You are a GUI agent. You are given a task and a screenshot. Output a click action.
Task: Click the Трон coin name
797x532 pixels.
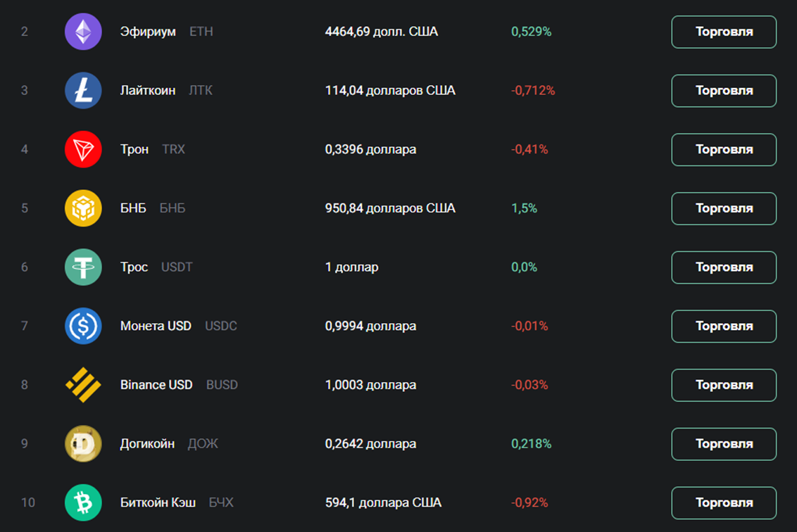(134, 150)
